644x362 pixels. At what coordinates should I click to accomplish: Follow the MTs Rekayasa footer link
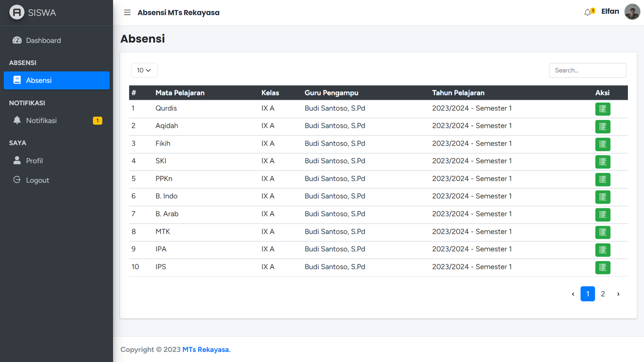point(206,350)
